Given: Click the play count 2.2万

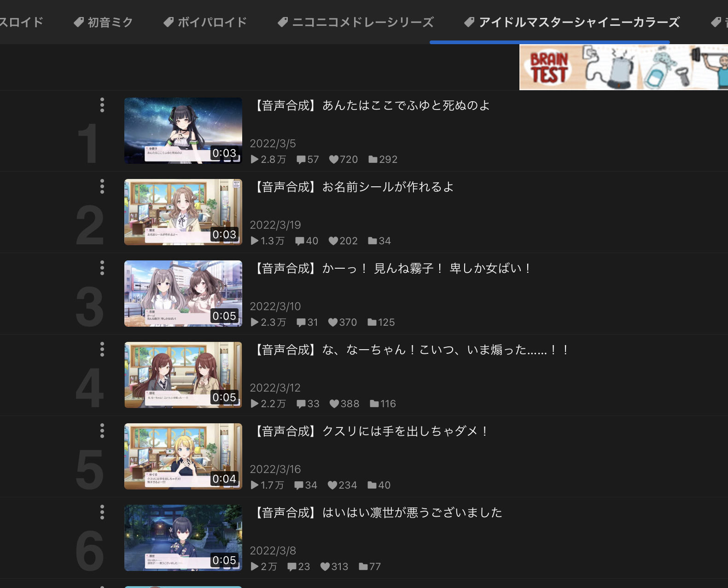Looking at the screenshot, I should [x=268, y=404].
